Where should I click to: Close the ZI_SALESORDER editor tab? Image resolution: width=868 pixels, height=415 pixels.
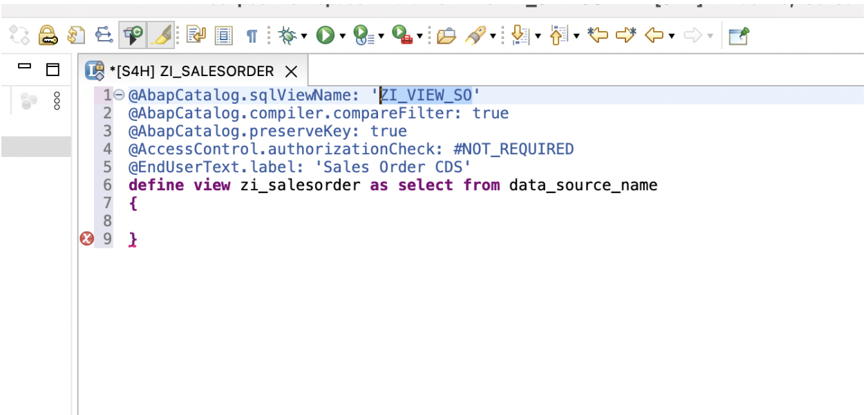pos(292,71)
